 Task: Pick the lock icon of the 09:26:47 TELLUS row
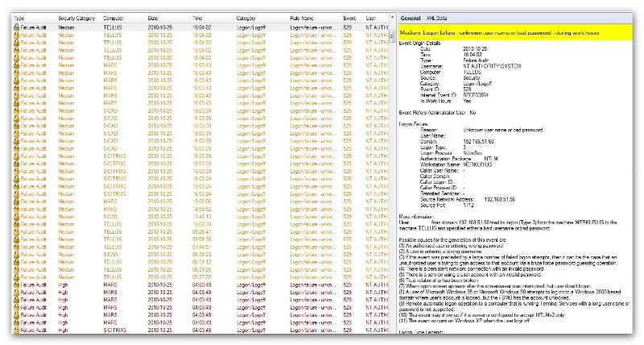click(x=16, y=231)
